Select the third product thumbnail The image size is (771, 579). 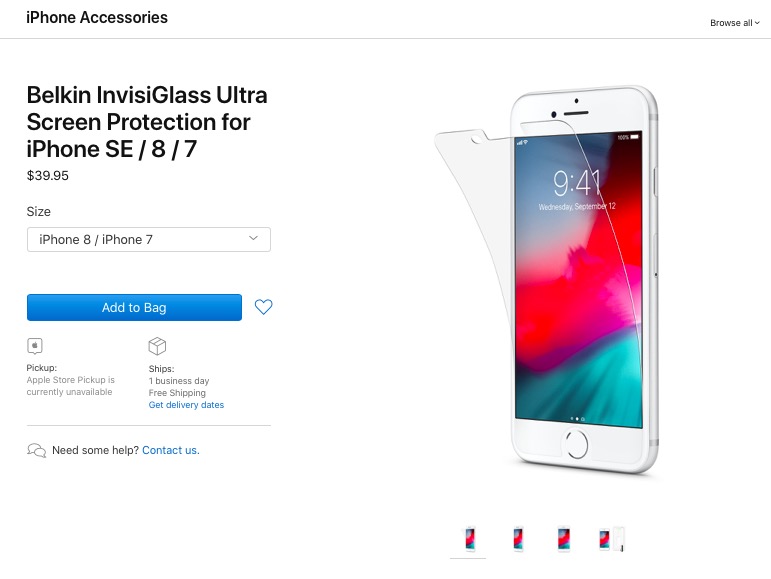pyautogui.click(x=563, y=539)
